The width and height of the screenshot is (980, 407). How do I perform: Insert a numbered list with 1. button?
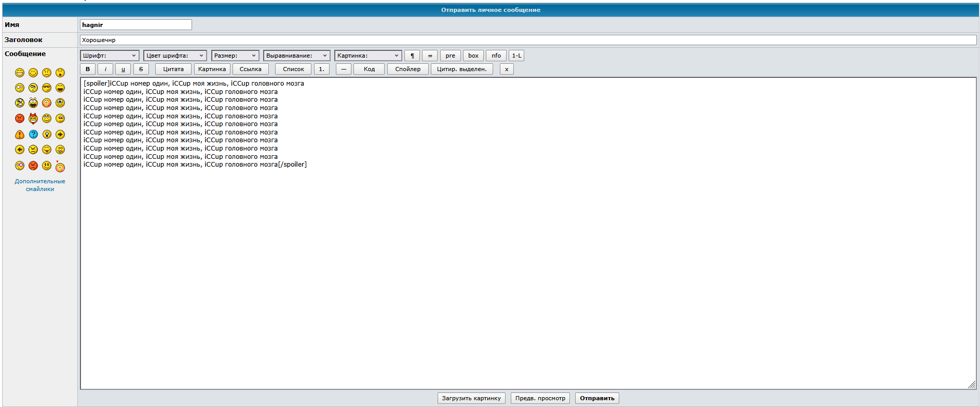[321, 69]
